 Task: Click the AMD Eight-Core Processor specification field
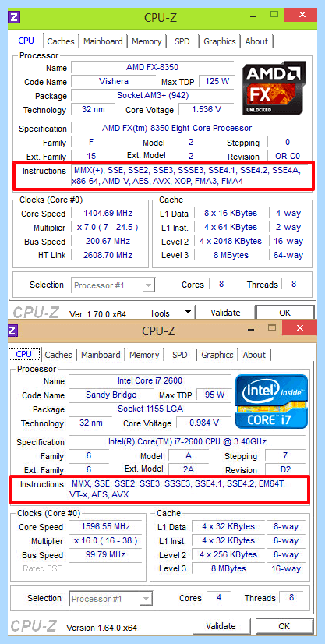(x=189, y=128)
